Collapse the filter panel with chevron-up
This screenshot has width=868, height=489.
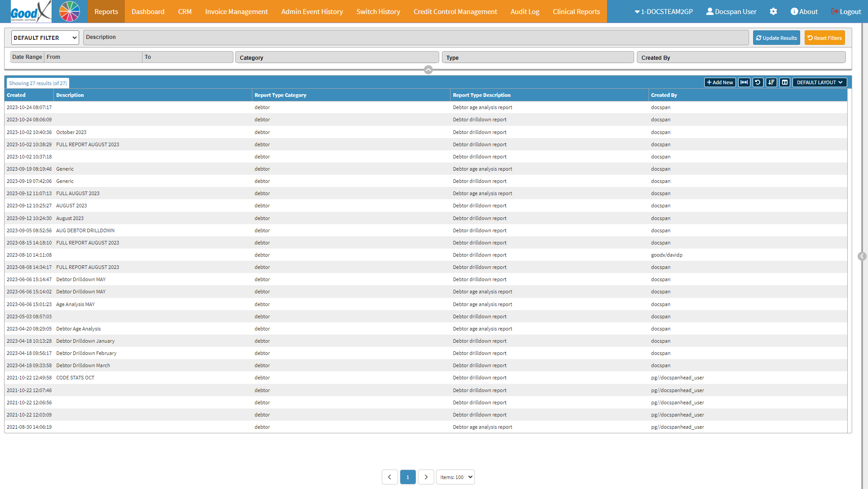(x=428, y=70)
